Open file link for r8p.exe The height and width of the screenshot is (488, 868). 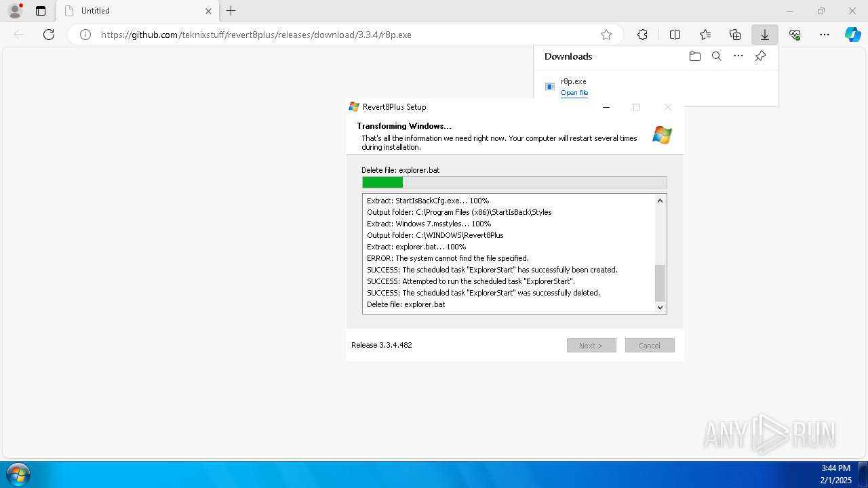574,93
